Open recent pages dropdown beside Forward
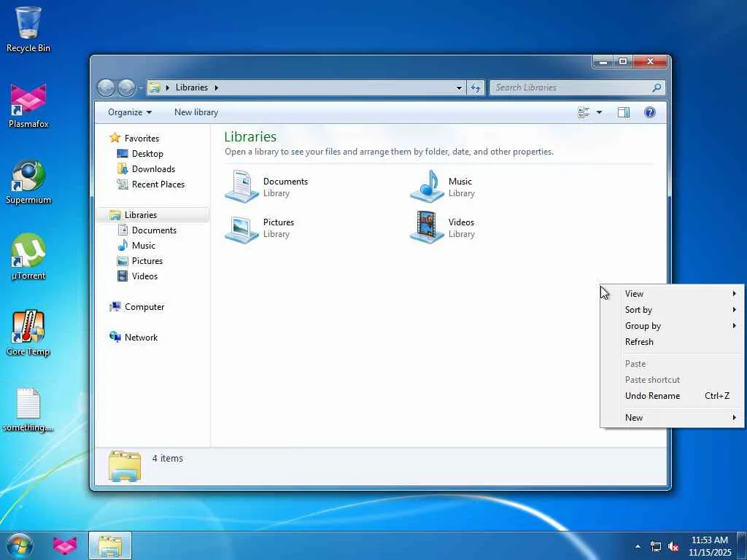747x560 pixels. (x=141, y=88)
